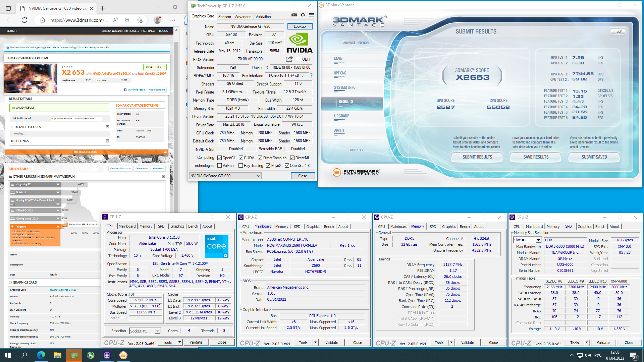
Task: Click the Vantage space battle thumbnail
Action: tap(31, 78)
